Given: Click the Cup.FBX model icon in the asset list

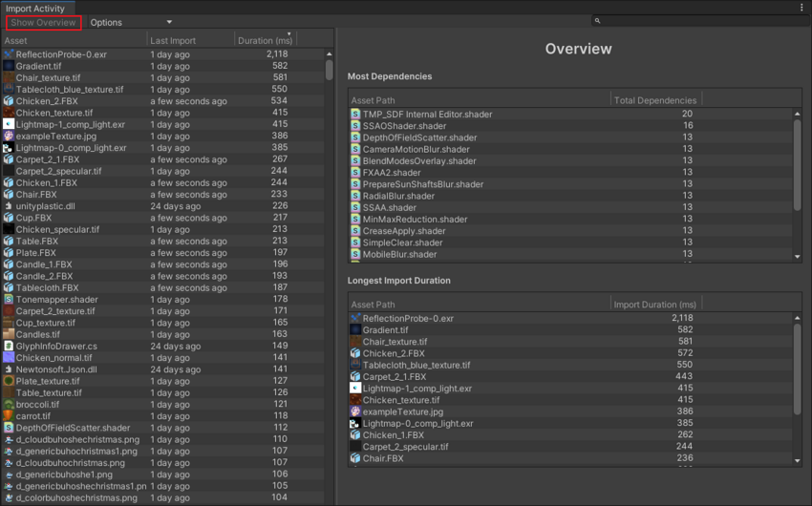Looking at the screenshot, I should tap(9, 218).
